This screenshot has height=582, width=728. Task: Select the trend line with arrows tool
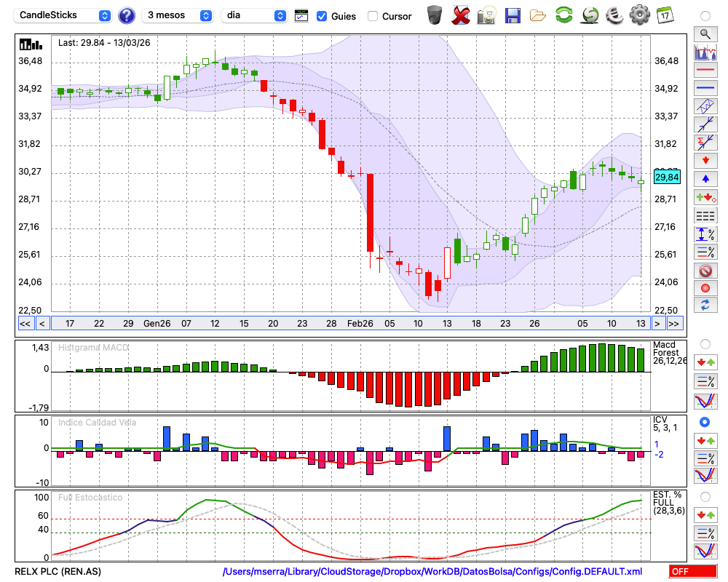pyautogui.click(x=705, y=124)
